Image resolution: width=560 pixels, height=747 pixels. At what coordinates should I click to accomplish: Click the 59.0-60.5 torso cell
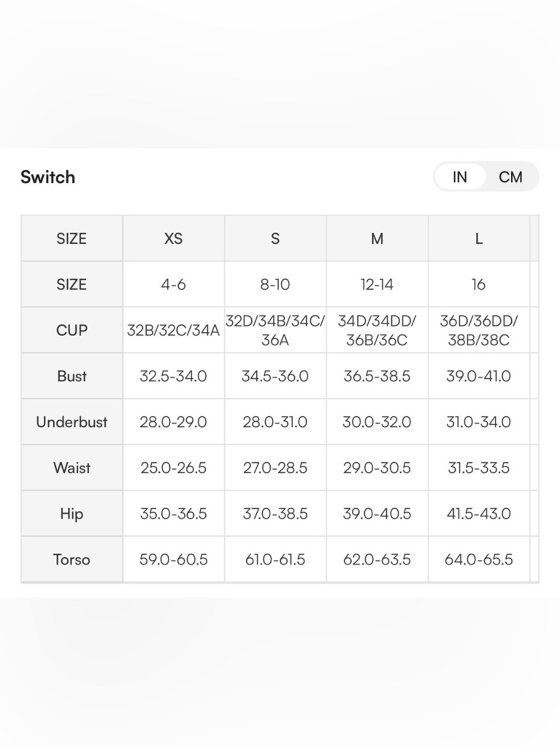(x=174, y=559)
